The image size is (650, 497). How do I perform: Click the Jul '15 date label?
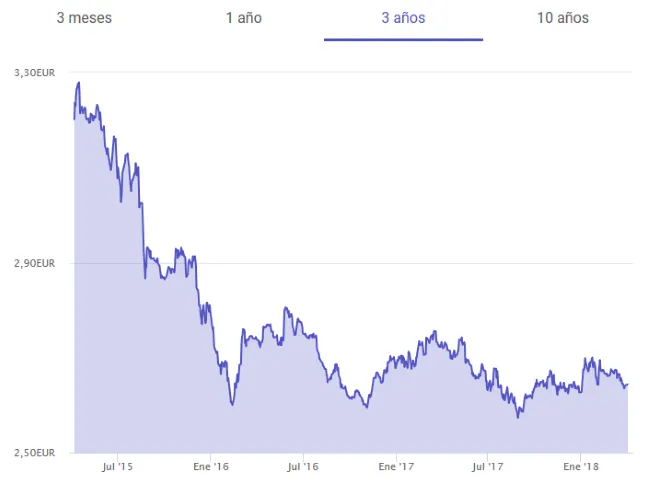[118, 466]
